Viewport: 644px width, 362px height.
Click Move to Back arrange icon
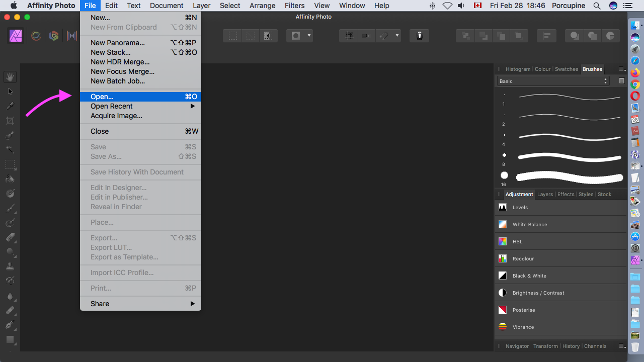466,36
